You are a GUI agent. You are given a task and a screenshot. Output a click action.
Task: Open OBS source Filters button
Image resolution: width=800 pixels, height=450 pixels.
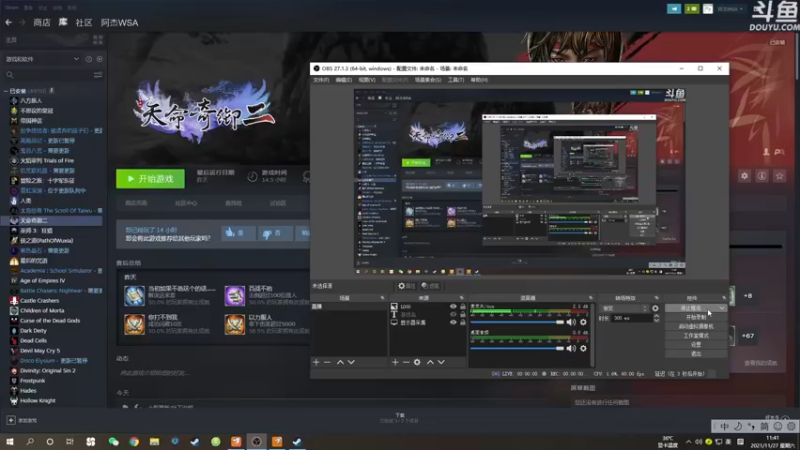pyautogui.click(x=430, y=286)
